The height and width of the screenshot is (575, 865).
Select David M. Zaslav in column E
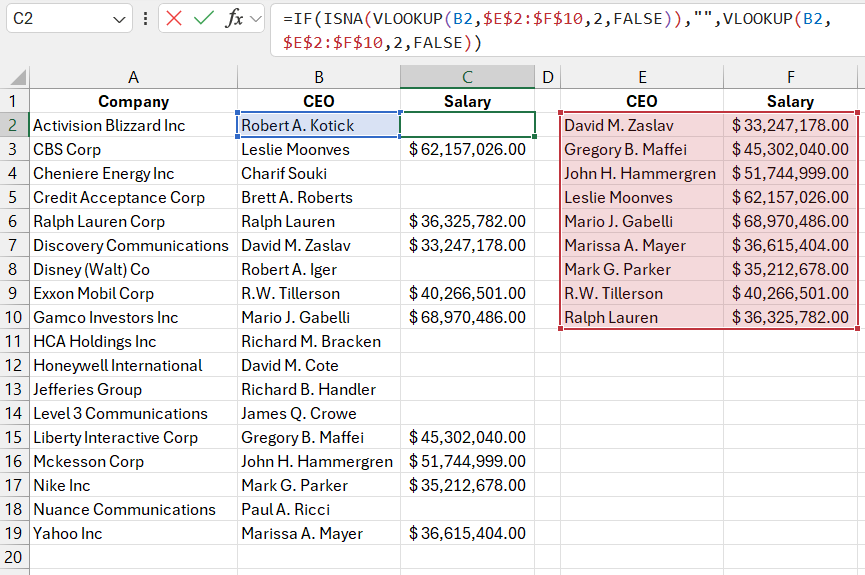click(x=642, y=125)
